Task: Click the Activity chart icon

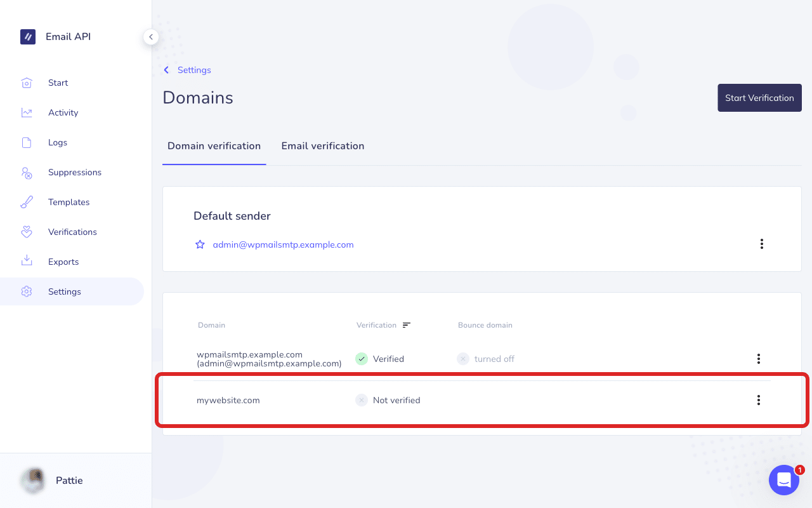Action: click(27, 112)
